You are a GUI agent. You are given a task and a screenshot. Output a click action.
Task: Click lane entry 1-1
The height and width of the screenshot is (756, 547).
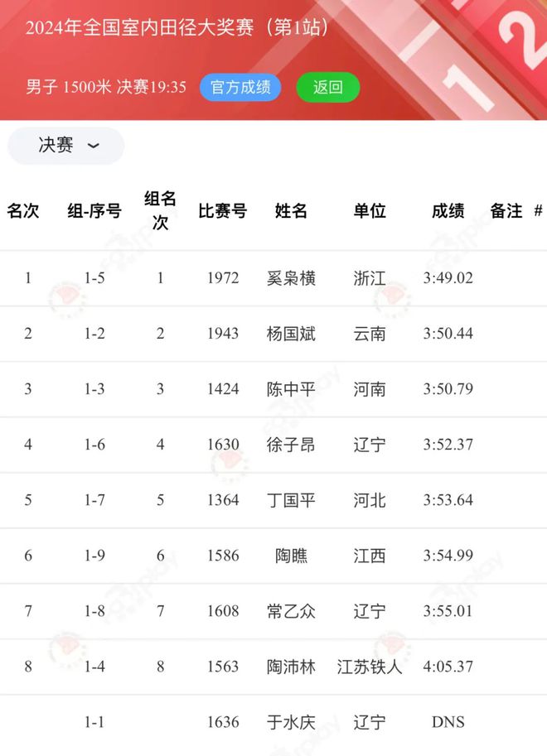tap(94, 722)
